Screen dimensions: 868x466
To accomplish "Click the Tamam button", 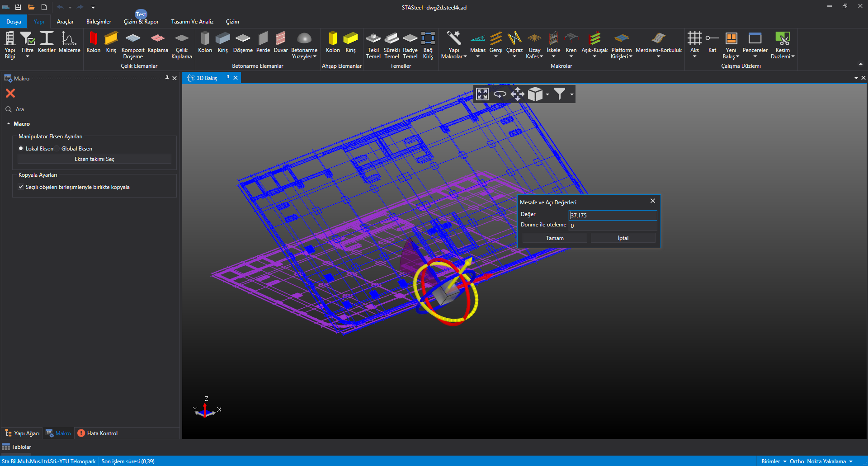I will (555, 238).
